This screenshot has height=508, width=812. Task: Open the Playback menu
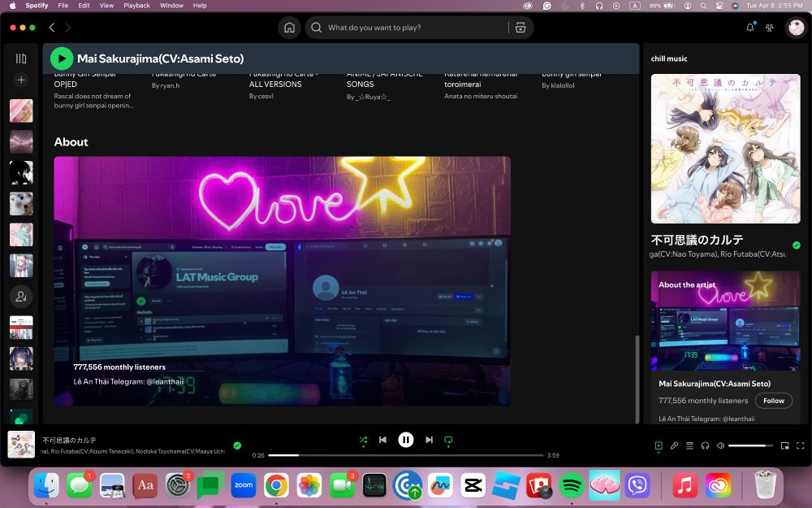pyautogui.click(x=136, y=6)
